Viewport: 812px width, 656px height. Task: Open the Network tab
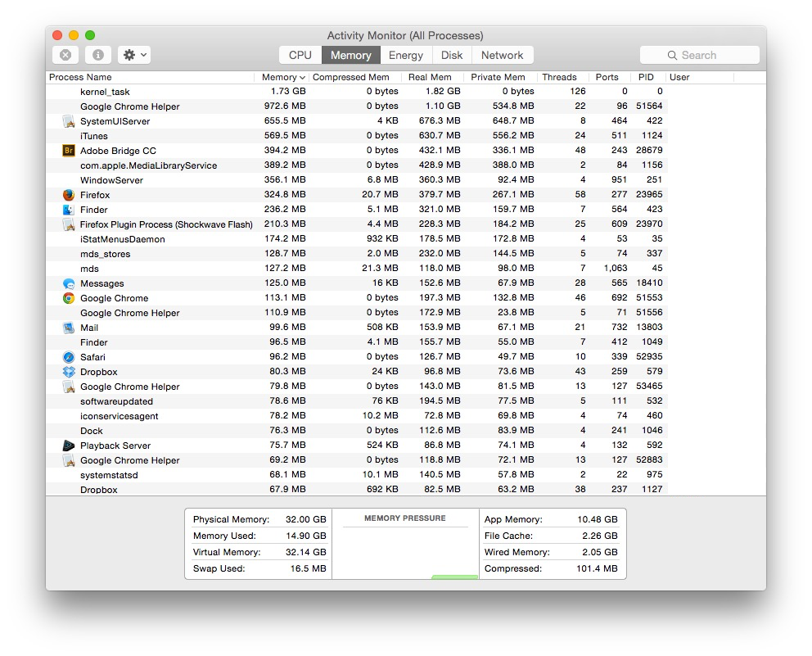pyautogui.click(x=503, y=55)
